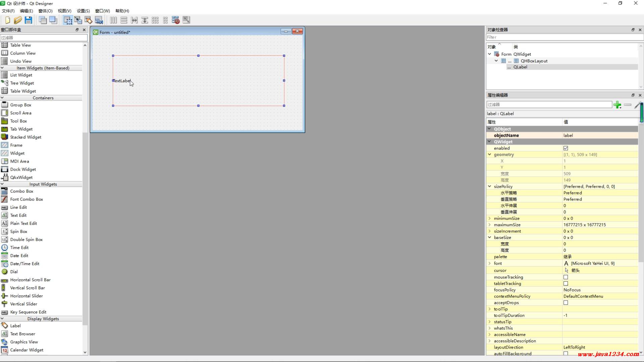Collapse the sizePolicy property
644x362 pixels.
489,186
